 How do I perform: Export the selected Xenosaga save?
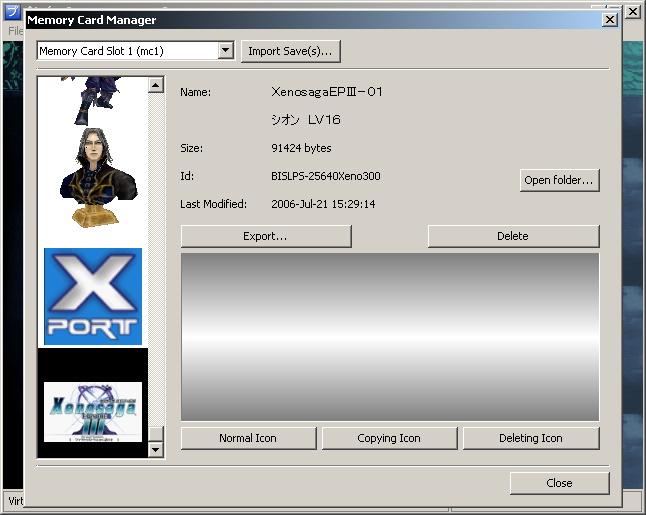[266, 236]
